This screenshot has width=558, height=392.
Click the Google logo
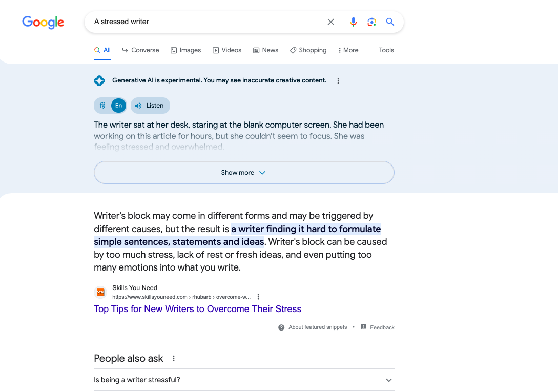point(43,22)
